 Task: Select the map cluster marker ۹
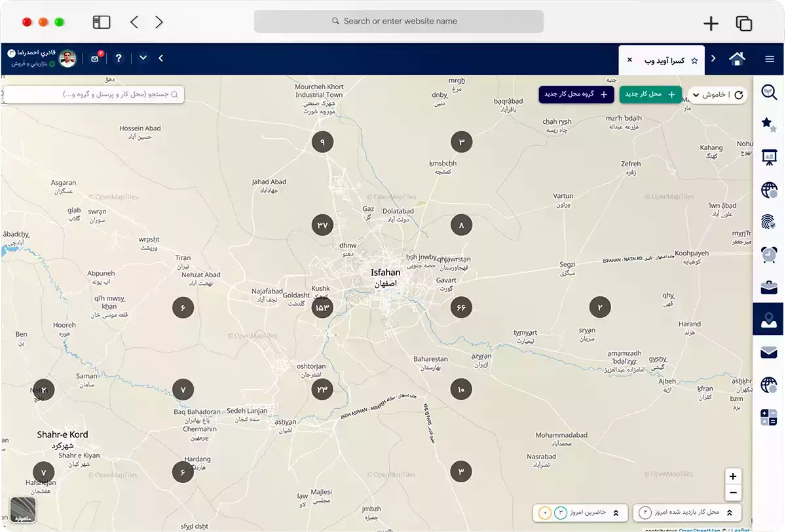(322, 142)
